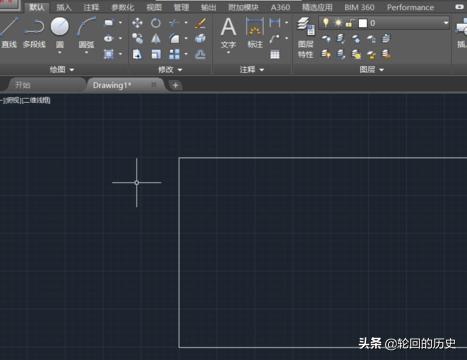Choose the Fillet tool
Image resolution: width=467 pixels, height=360 pixels.
[174, 38]
